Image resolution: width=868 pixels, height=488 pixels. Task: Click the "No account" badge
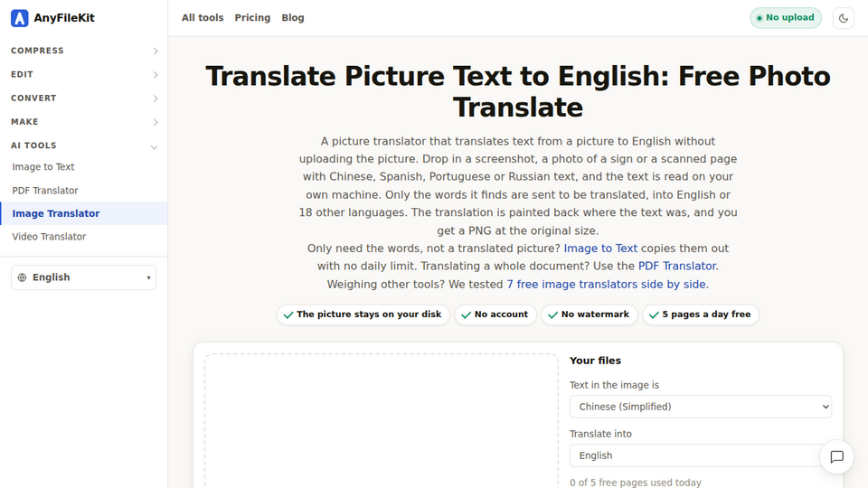tap(495, 314)
